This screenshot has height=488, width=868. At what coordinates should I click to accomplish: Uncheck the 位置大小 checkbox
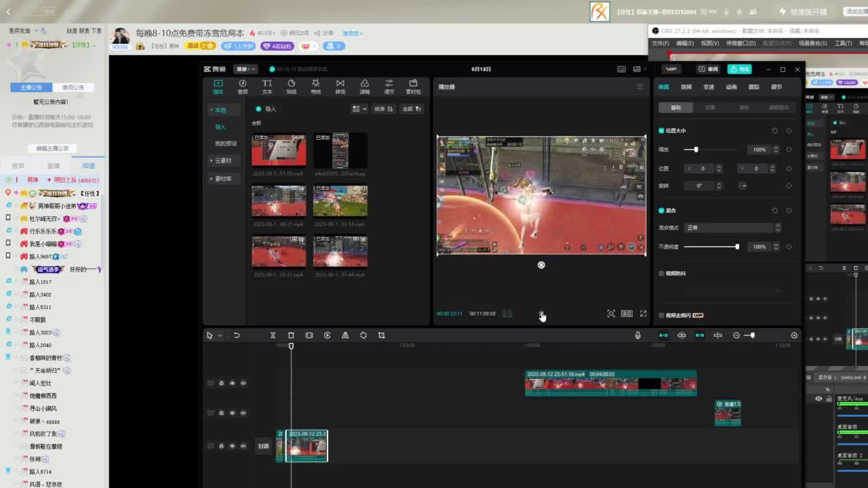[661, 130]
